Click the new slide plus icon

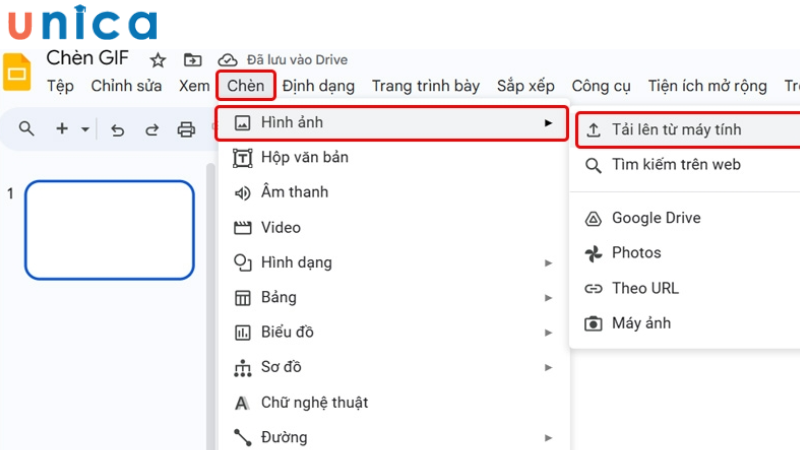62,129
